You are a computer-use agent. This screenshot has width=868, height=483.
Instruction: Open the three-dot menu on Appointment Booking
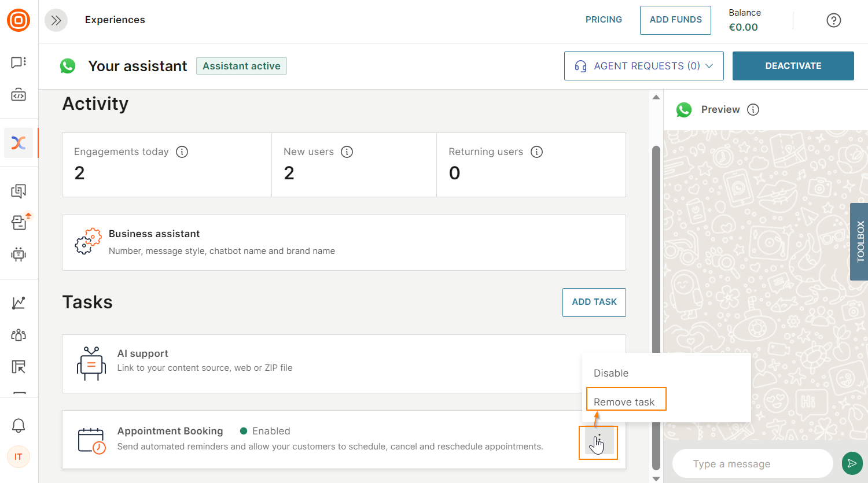598,443
